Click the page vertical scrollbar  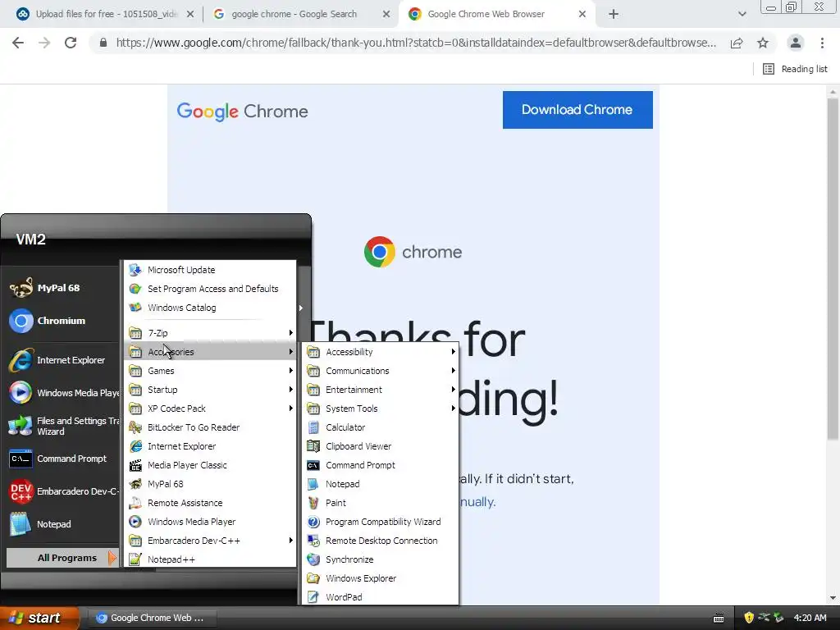point(833,268)
